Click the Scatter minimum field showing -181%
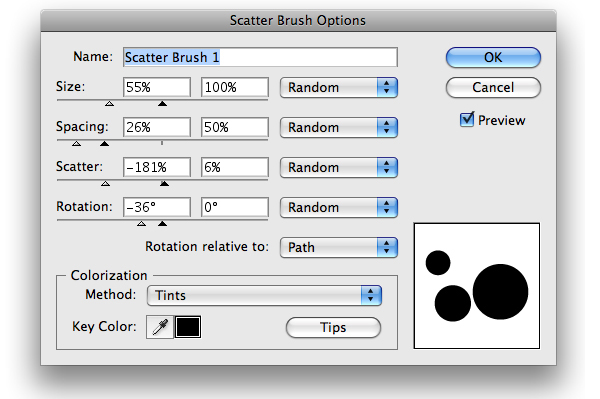Image resolution: width=600 pixels, height=399 pixels. [157, 167]
